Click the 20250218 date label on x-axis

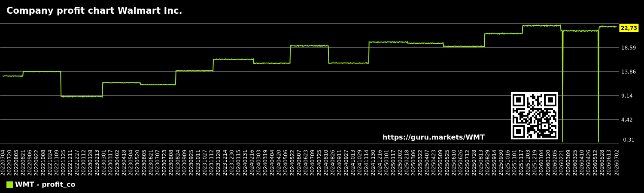(407, 163)
